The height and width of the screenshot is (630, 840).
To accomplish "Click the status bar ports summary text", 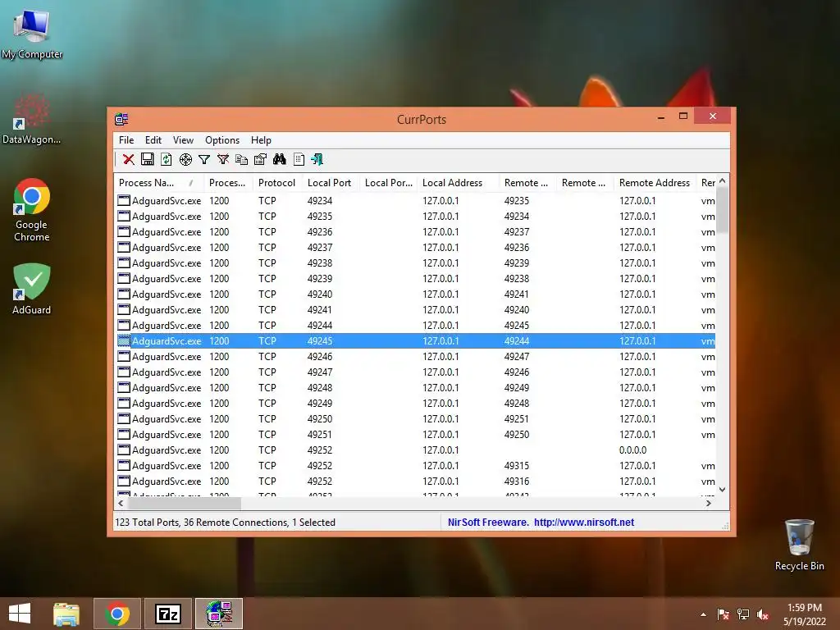I will pos(225,523).
